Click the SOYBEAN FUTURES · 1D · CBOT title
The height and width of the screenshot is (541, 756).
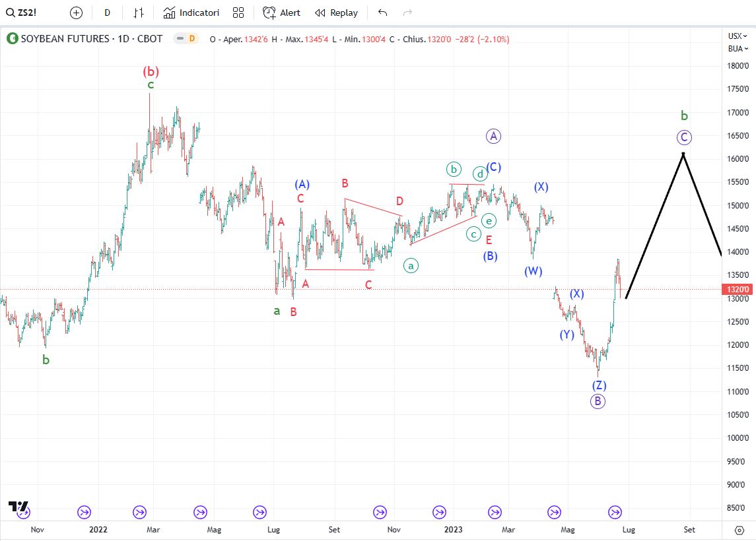click(x=92, y=38)
